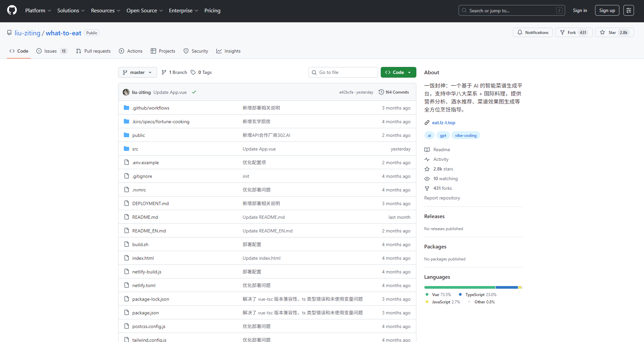Open the eat.lz-t.top website link
644x342 pixels.
[x=443, y=123]
